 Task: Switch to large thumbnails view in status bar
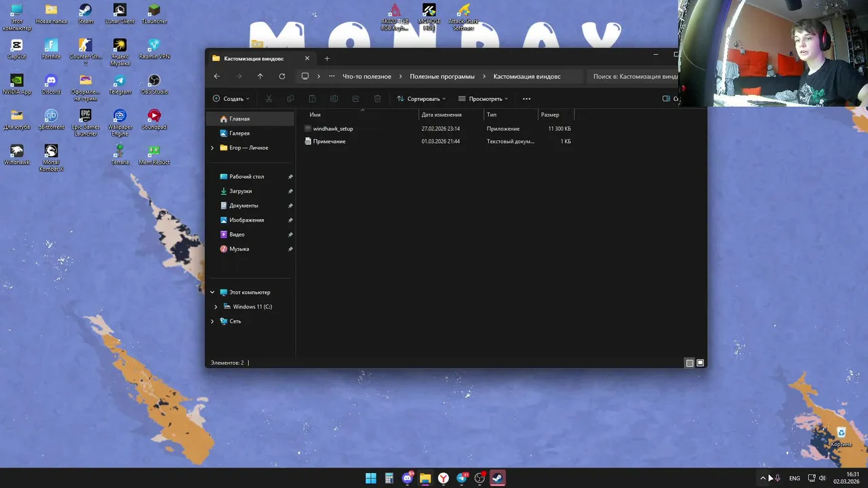tap(701, 363)
